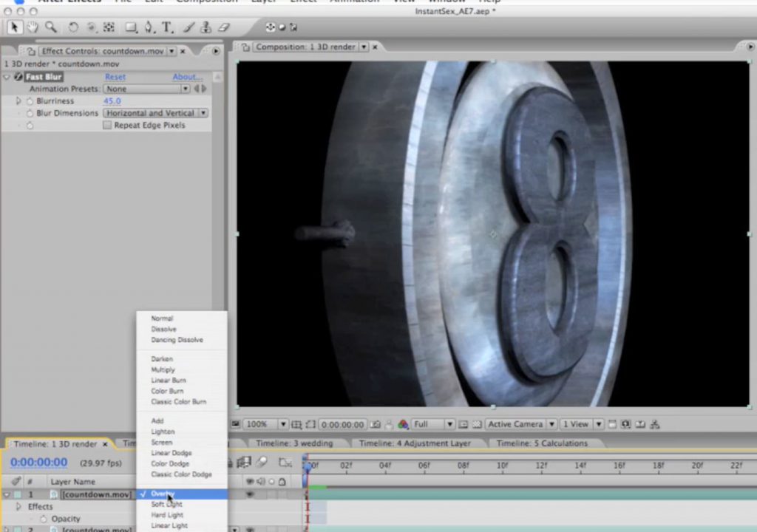The image size is (757, 532).
Task: Toggle the transparency grid button
Action: (x=477, y=424)
